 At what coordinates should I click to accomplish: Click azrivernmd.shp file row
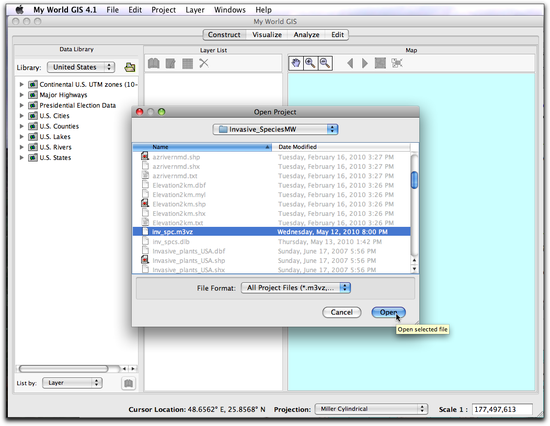pyautogui.click(x=271, y=157)
